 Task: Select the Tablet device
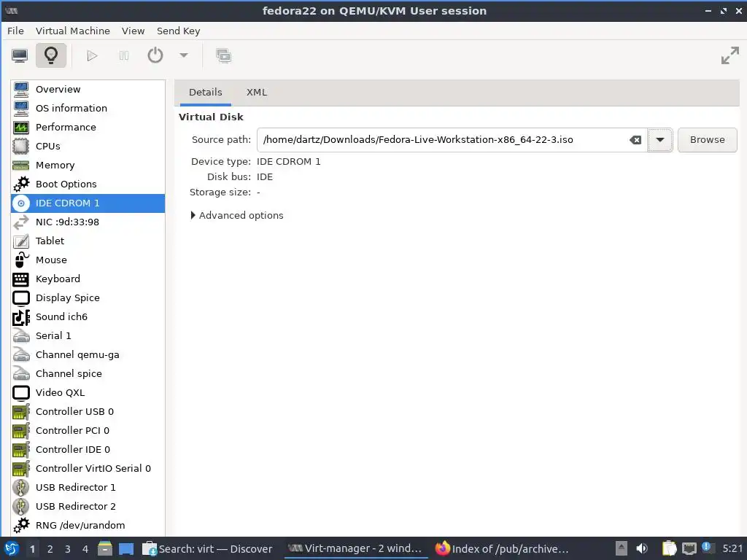coord(88,241)
